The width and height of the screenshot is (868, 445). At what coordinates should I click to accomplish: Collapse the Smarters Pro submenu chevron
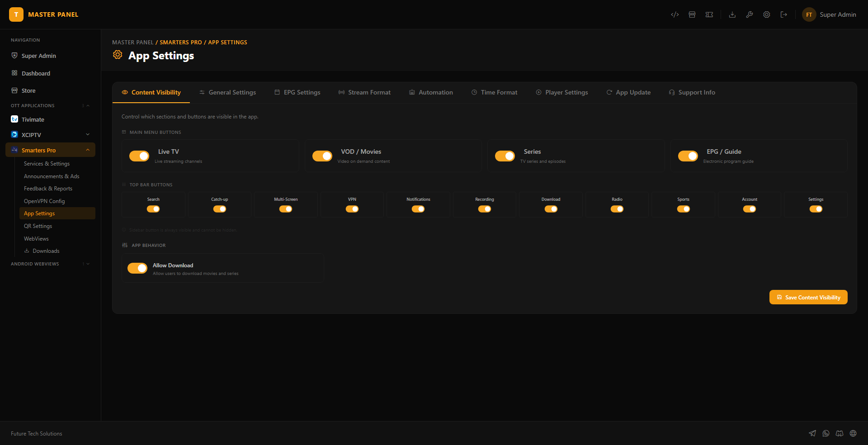click(x=88, y=150)
